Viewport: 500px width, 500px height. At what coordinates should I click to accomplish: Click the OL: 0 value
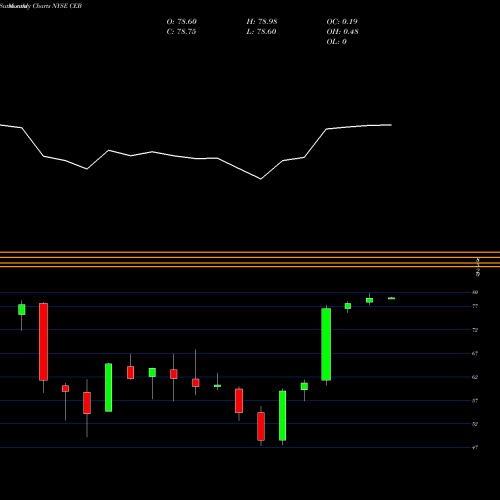point(336,42)
